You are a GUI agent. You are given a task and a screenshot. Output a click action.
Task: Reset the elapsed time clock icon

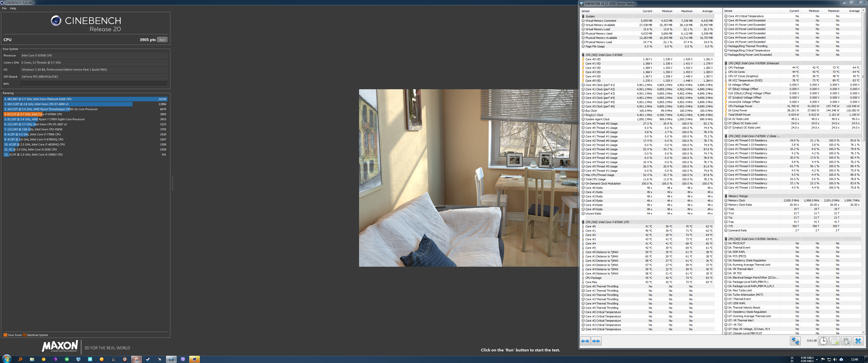tap(823, 341)
